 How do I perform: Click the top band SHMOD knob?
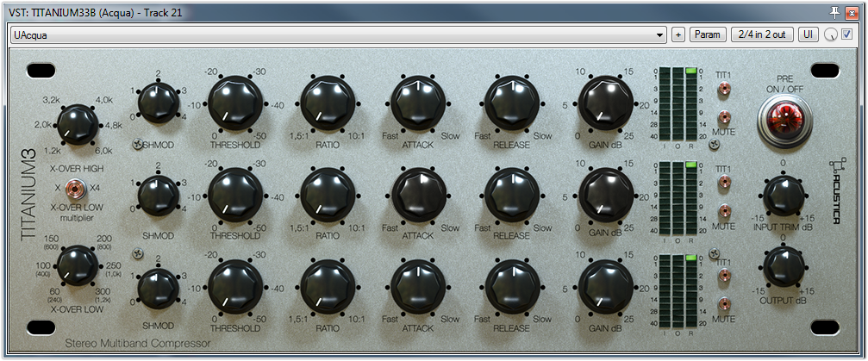click(159, 102)
